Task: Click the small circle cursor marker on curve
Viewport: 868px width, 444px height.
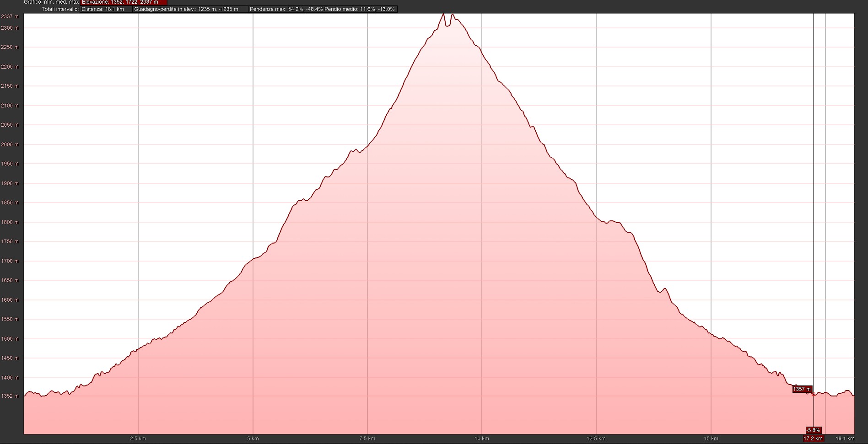Action: pyautogui.click(x=814, y=394)
